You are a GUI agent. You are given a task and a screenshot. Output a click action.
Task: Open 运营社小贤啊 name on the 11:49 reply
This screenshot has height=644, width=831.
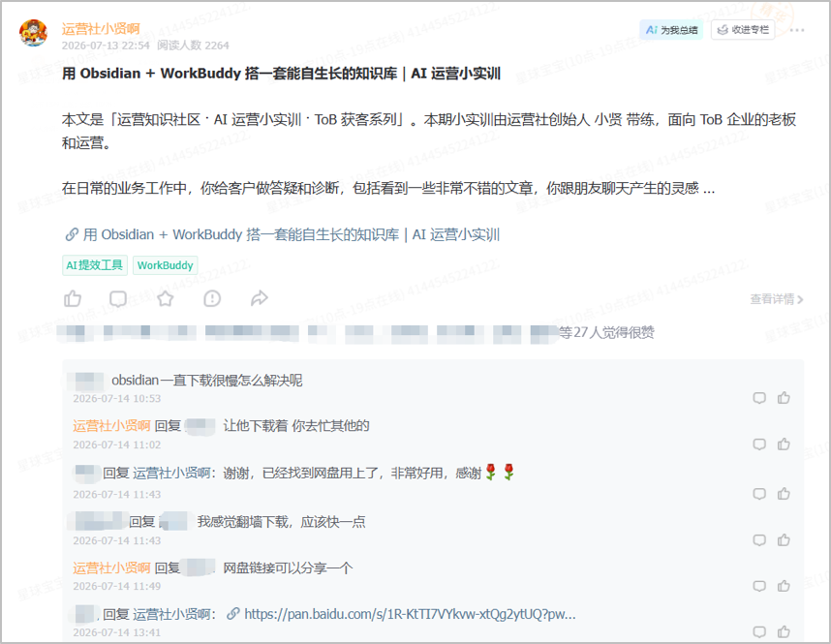pos(111,568)
